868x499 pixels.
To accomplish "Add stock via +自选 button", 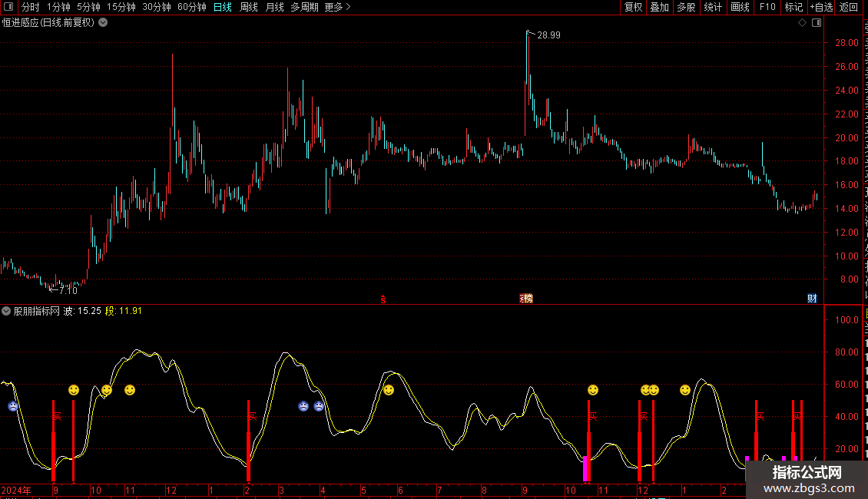I will [821, 7].
